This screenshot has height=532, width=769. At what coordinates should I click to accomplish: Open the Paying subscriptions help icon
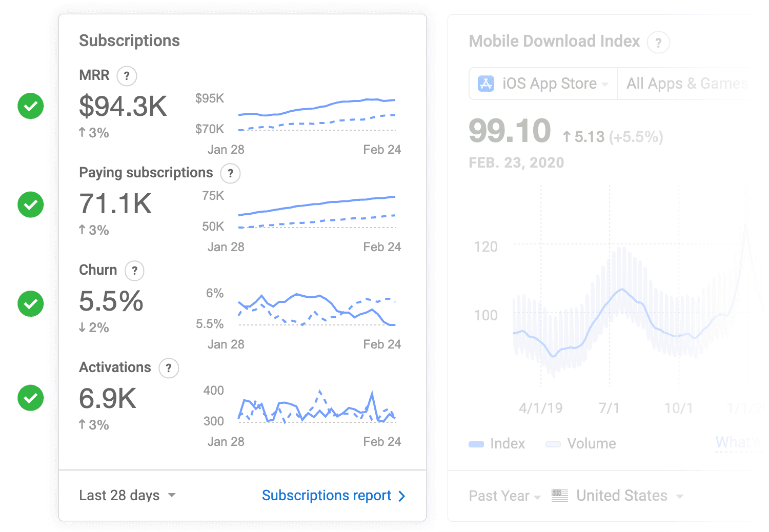click(230, 173)
